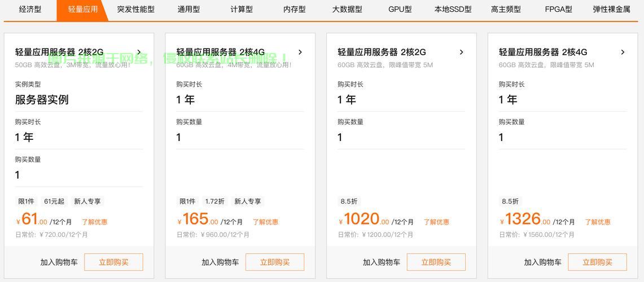Screen dimensions: 644x282
Task: Switch to the GPU型 tab
Action: coord(400,10)
